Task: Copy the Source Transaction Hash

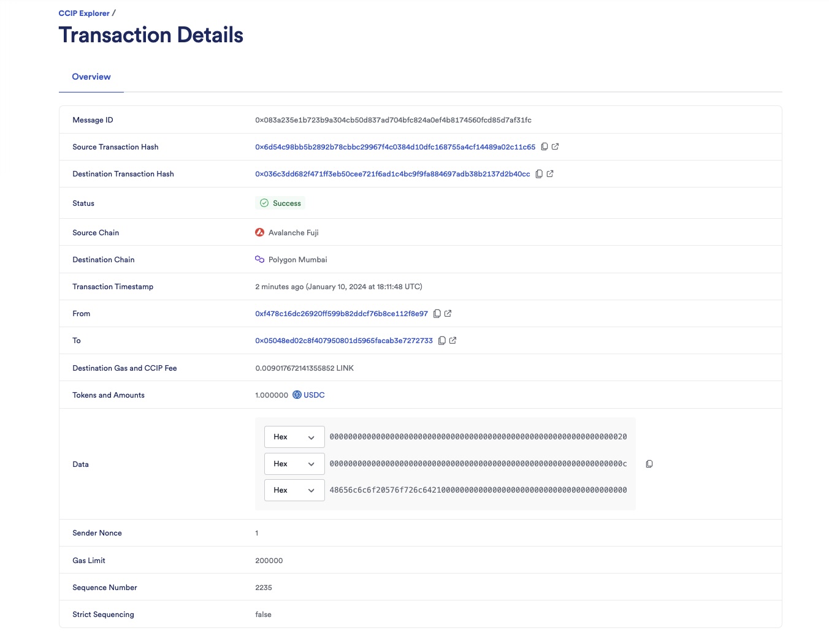Action: (x=544, y=147)
